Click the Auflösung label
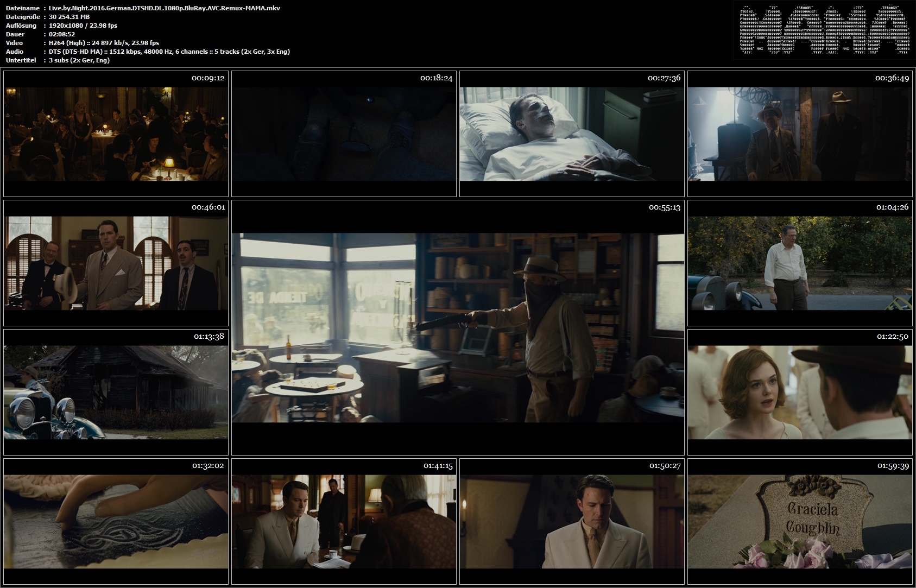The height and width of the screenshot is (588, 916). click(x=21, y=26)
